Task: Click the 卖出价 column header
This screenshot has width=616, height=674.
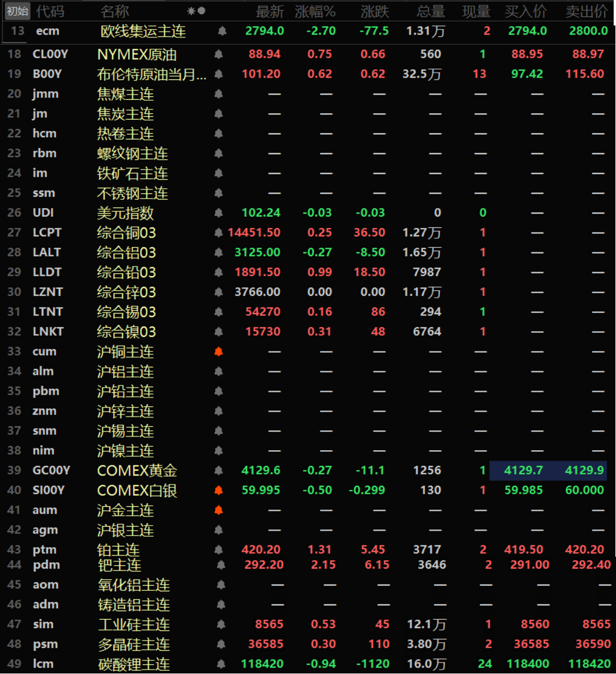Action: [587, 11]
